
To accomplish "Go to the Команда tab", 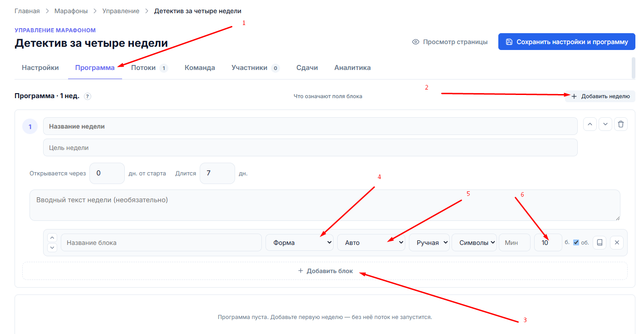I will pyautogui.click(x=200, y=68).
